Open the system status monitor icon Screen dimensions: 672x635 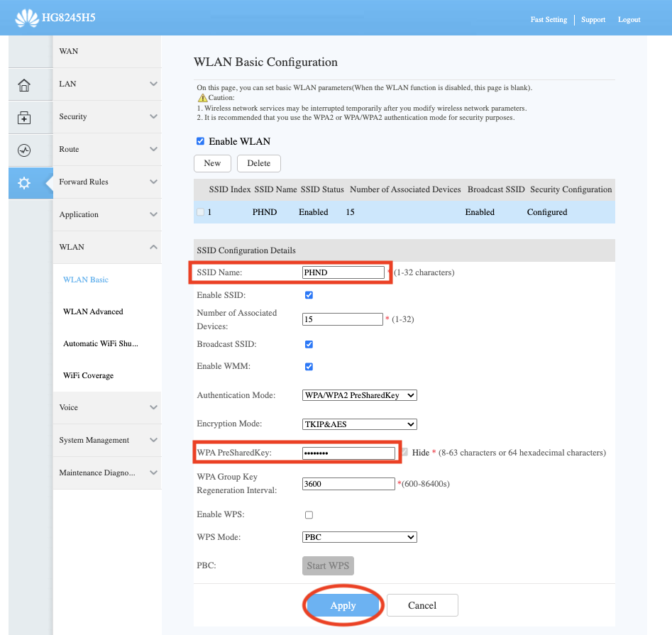(24, 150)
